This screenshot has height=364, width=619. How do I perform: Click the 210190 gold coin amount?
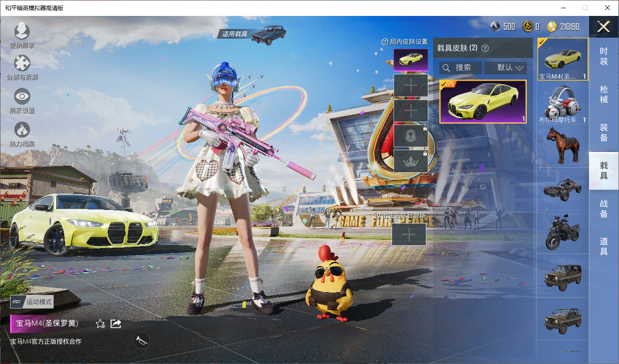point(570,27)
